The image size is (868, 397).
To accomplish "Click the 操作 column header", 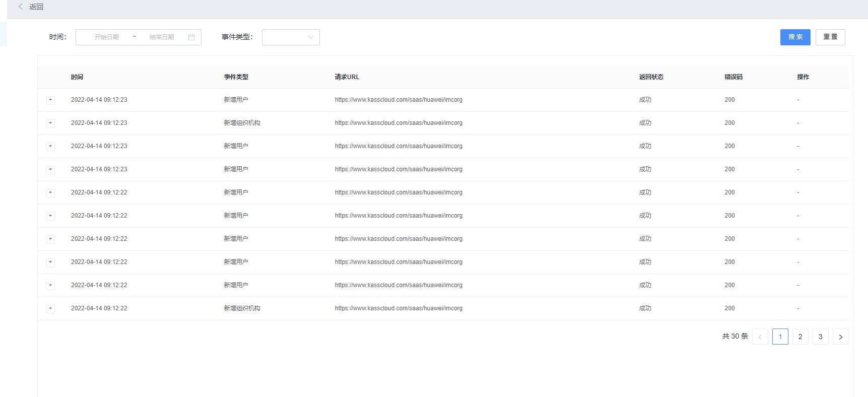I will pyautogui.click(x=803, y=77).
